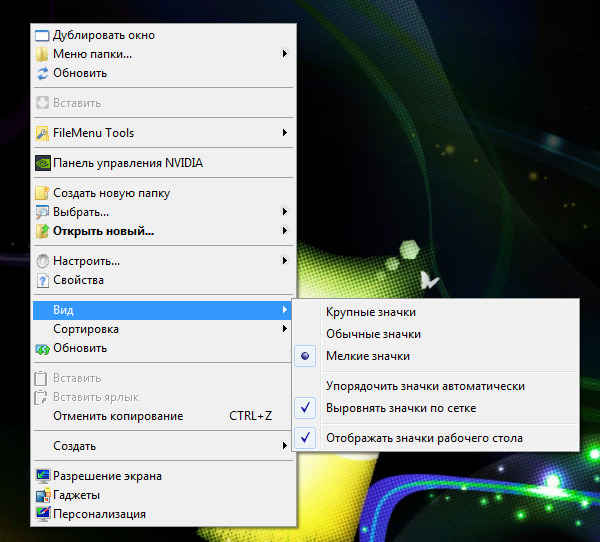Open Разрешение экрана settings entry
The image size is (600, 542).
[163, 476]
